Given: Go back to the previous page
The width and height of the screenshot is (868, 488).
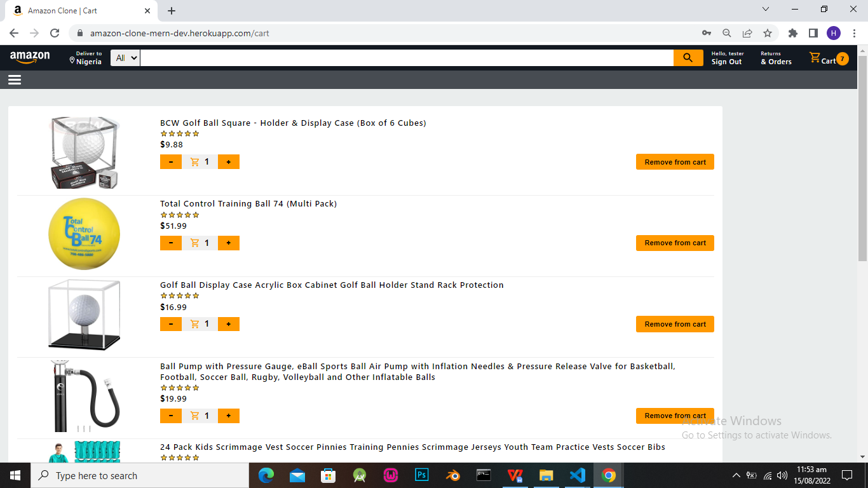Looking at the screenshot, I should (x=14, y=33).
